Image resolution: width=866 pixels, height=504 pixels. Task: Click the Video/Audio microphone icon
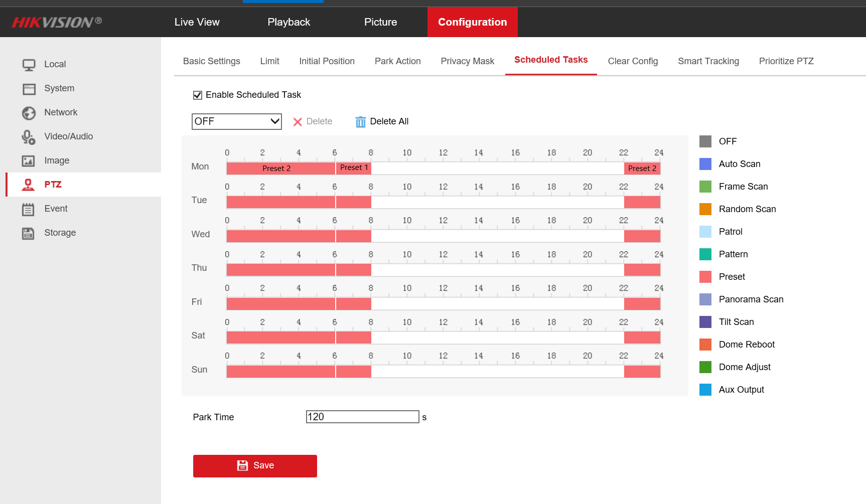pyautogui.click(x=29, y=137)
